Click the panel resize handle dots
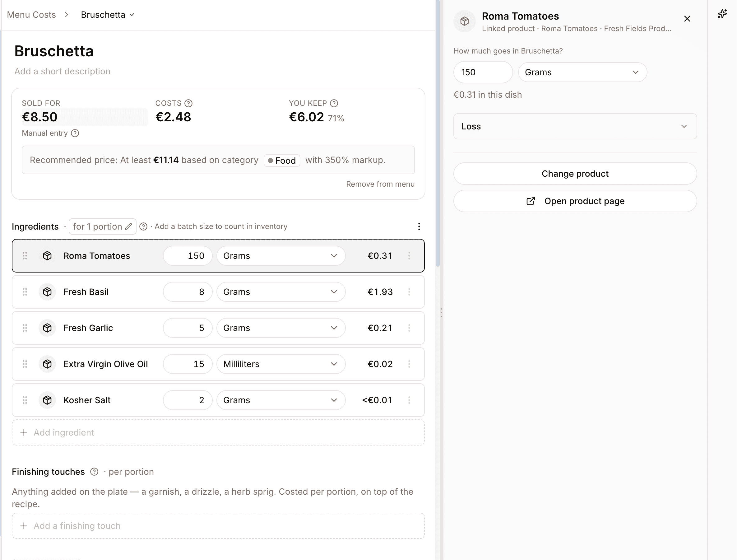The height and width of the screenshot is (560, 737). pos(442,313)
